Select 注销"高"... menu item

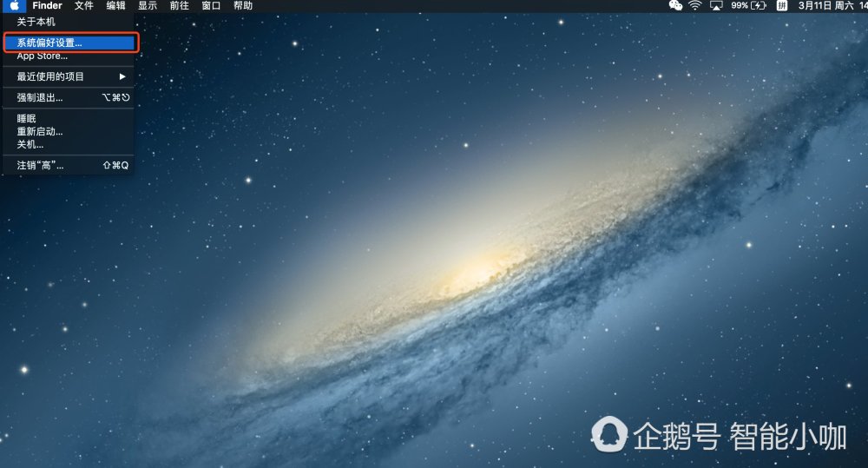[x=69, y=165]
